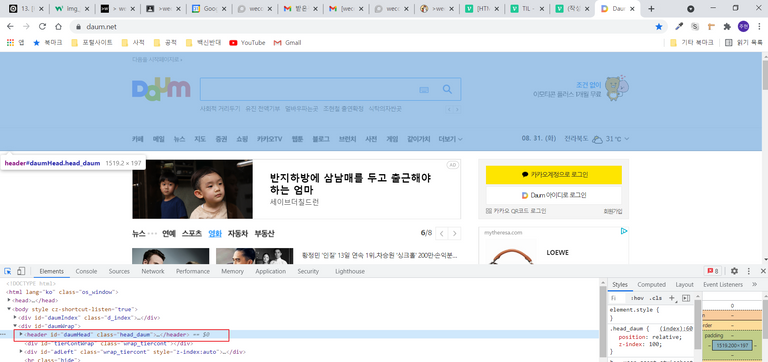Expand the head element node

coord(9,300)
